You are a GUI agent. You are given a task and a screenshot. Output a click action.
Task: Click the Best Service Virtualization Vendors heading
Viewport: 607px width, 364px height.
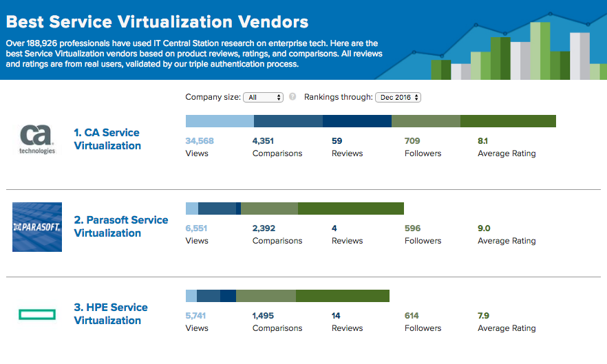coord(157,22)
